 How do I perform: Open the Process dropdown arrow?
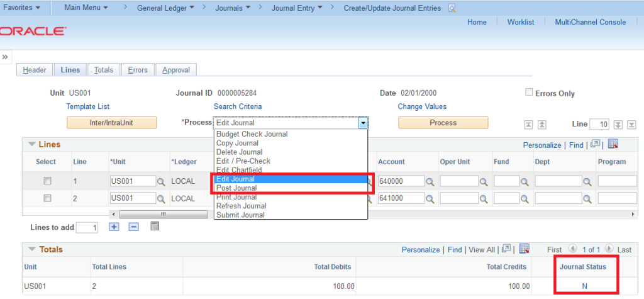pos(363,123)
